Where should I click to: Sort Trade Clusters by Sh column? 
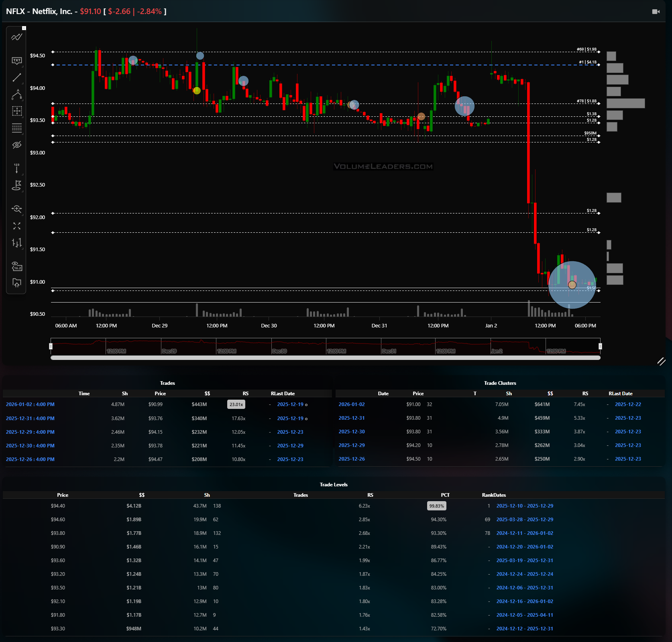[x=509, y=394]
